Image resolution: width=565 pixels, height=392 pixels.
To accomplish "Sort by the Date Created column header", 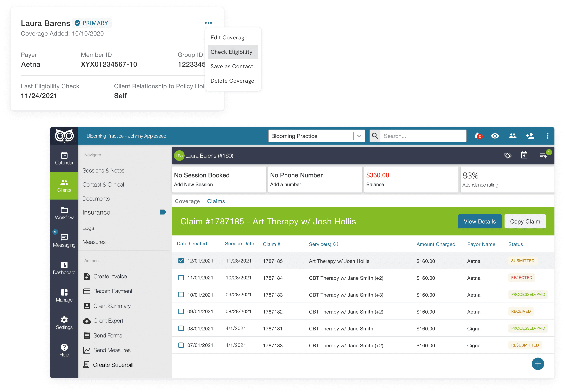I will (192, 244).
